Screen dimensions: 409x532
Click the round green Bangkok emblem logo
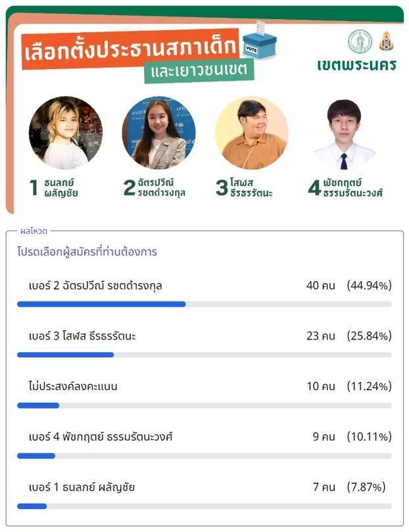point(360,41)
